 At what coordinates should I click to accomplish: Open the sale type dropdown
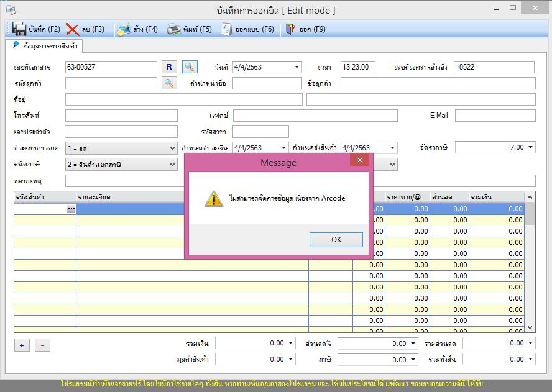(172, 148)
